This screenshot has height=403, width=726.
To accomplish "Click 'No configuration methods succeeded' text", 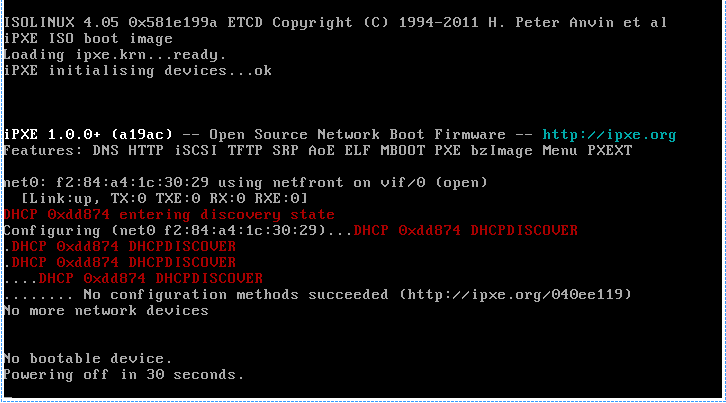I will pyautogui.click(x=236, y=295).
